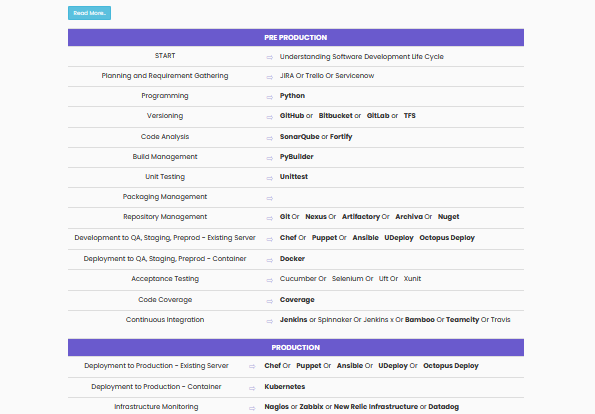This screenshot has width=595, height=414.
Task: Open the bold Jenkins link in Continuous Integration
Action: (293, 320)
